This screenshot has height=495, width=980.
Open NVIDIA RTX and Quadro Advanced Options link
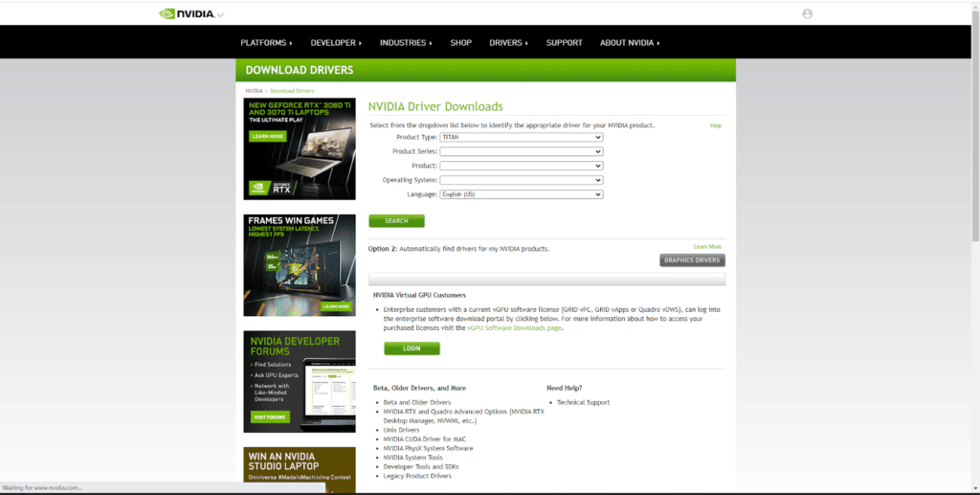point(464,416)
